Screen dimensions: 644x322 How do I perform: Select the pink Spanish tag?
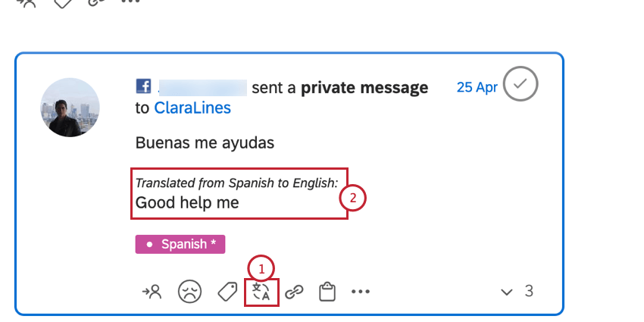coord(180,245)
